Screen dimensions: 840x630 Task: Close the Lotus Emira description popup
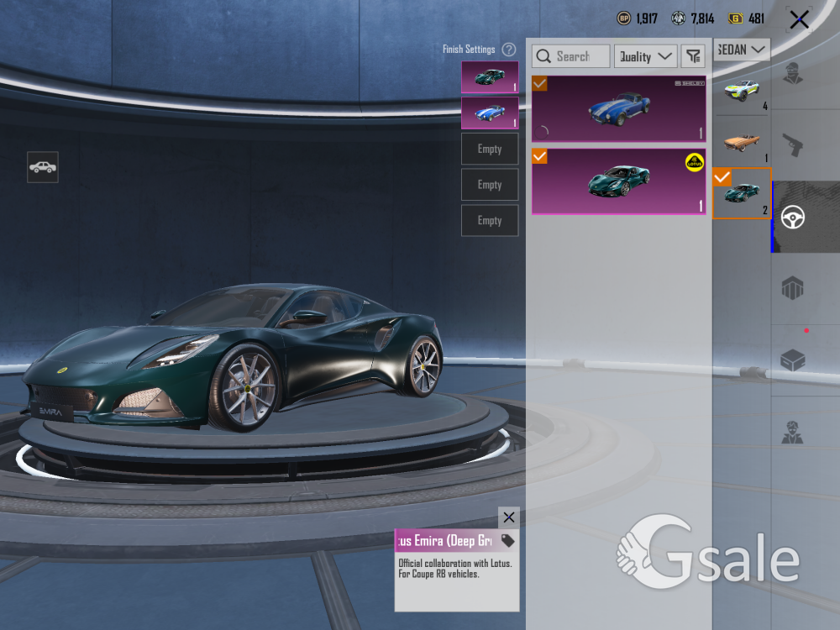(508, 517)
